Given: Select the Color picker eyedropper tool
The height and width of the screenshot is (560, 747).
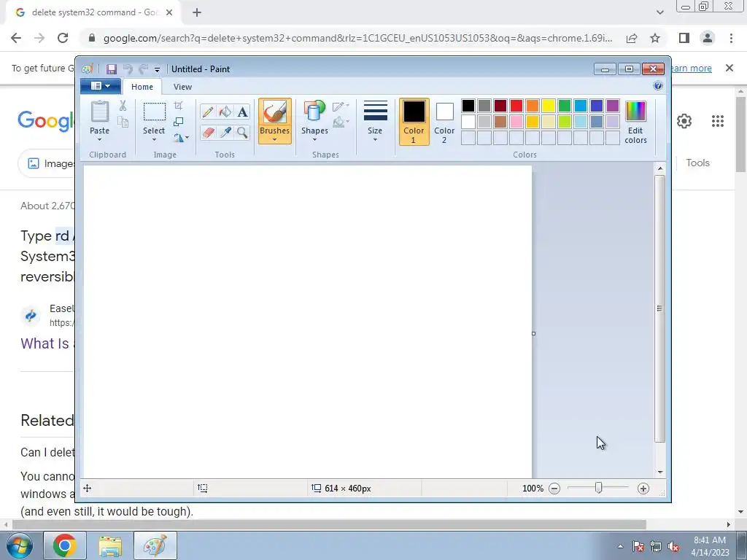Looking at the screenshot, I should point(225,132).
